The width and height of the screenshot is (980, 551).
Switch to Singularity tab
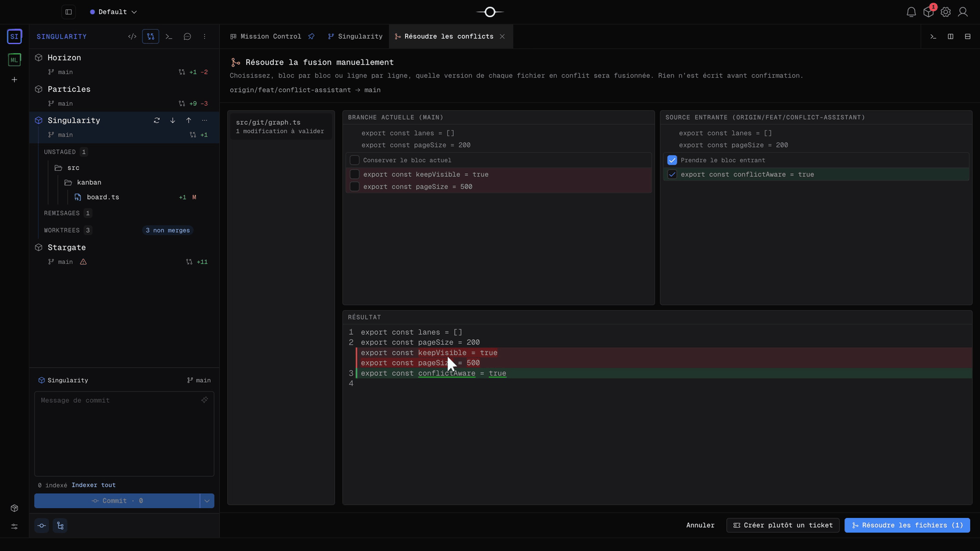(355, 37)
